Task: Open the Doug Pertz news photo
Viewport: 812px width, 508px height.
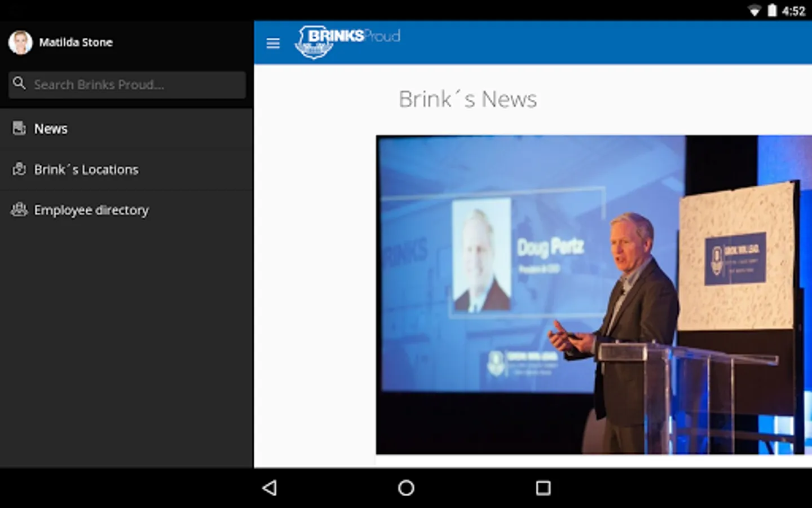Action: [594, 294]
